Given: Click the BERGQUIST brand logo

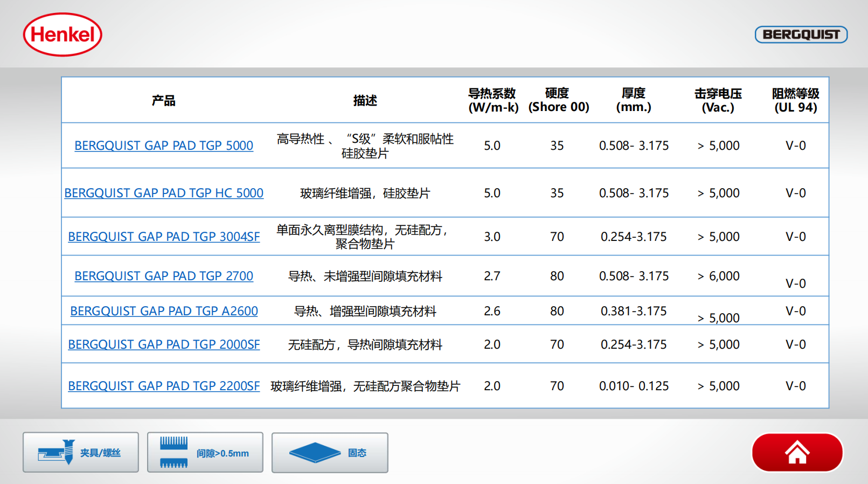Looking at the screenshot, I should point(801,34).
